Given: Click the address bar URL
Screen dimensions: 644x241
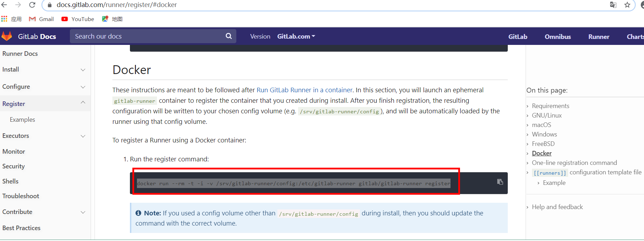Looking at the screenshot, I should point(117,5).
